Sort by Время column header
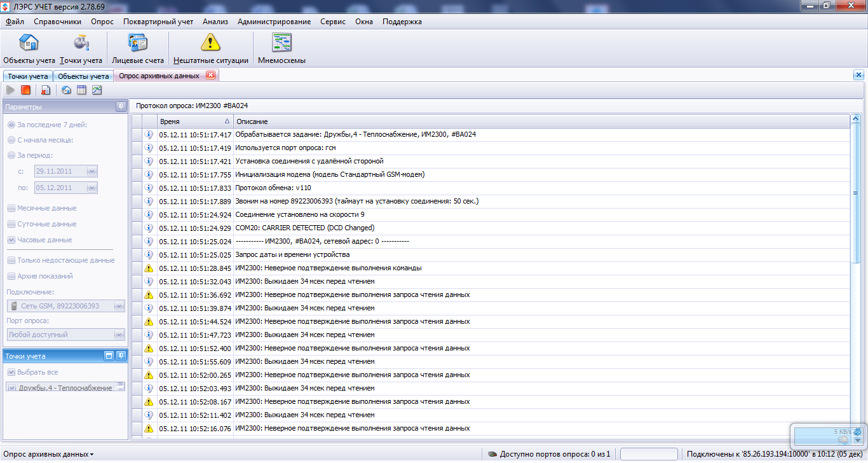The width and height of the screenshot is (868, 463). (195, 121)
